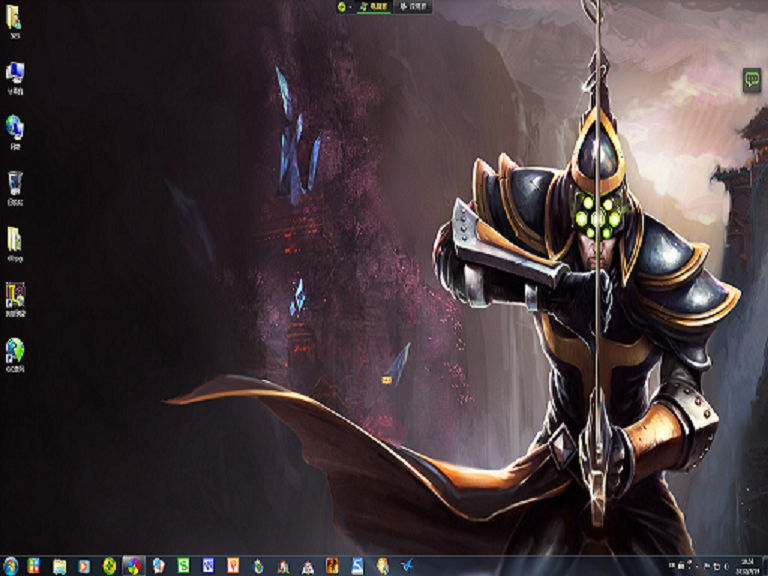Open the green chat bubble widget

pos(752,80)
